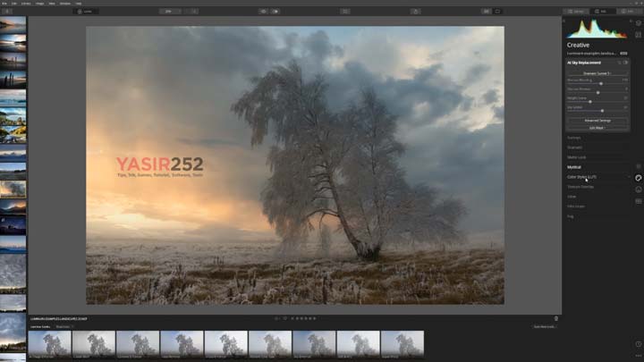Zoom out with the minus button
644x362 pixels.
(x=189, y=12)
